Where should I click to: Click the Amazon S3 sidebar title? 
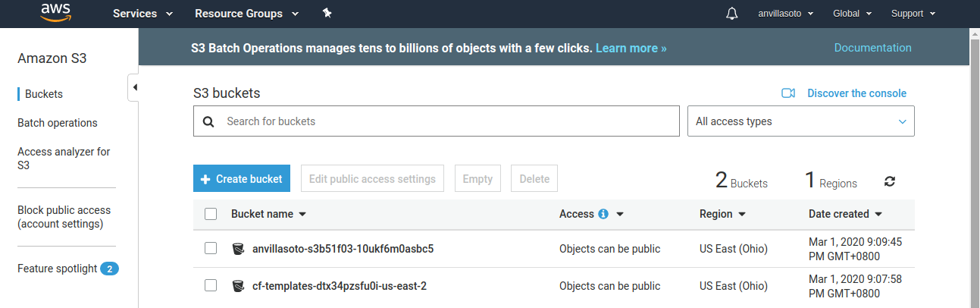52,58
